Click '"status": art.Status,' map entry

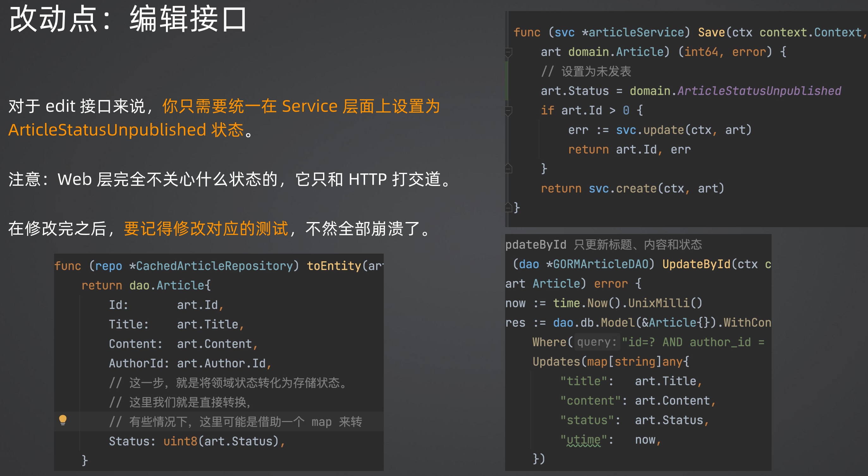(x=634, y=421)
